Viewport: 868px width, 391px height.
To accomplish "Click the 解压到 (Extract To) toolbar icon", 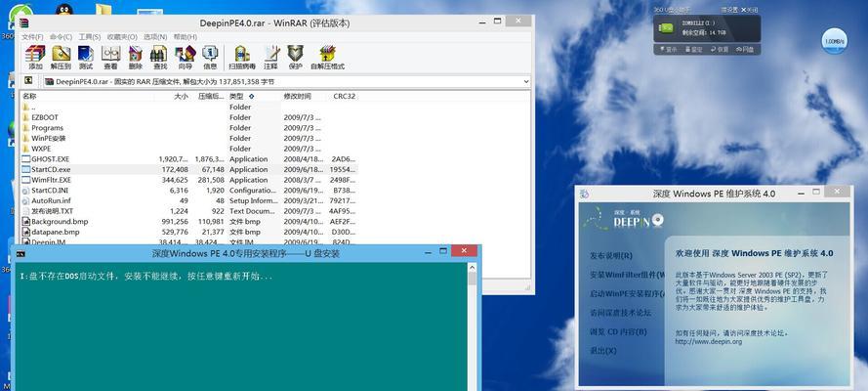I will (61, 57).
